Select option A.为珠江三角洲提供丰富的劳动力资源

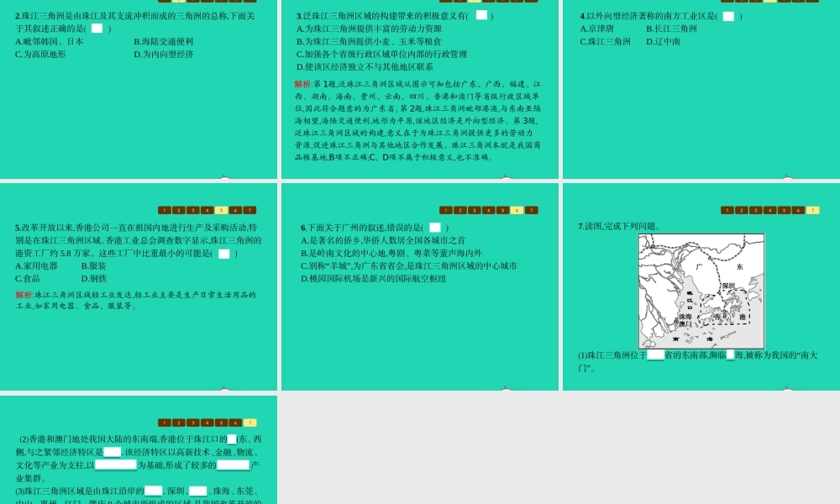369,29
